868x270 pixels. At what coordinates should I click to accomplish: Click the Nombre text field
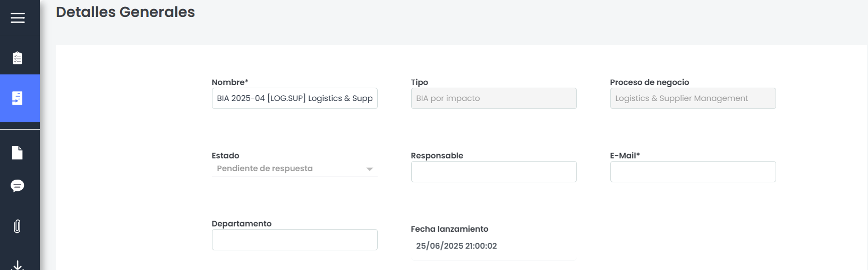point(294,98)
